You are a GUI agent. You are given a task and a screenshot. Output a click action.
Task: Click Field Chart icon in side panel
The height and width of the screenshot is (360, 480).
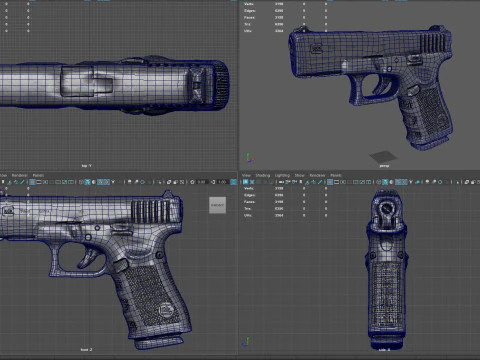356,182
